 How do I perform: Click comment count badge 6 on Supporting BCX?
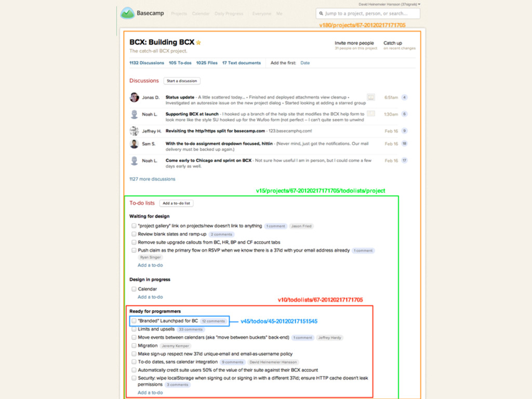(404, 114)
